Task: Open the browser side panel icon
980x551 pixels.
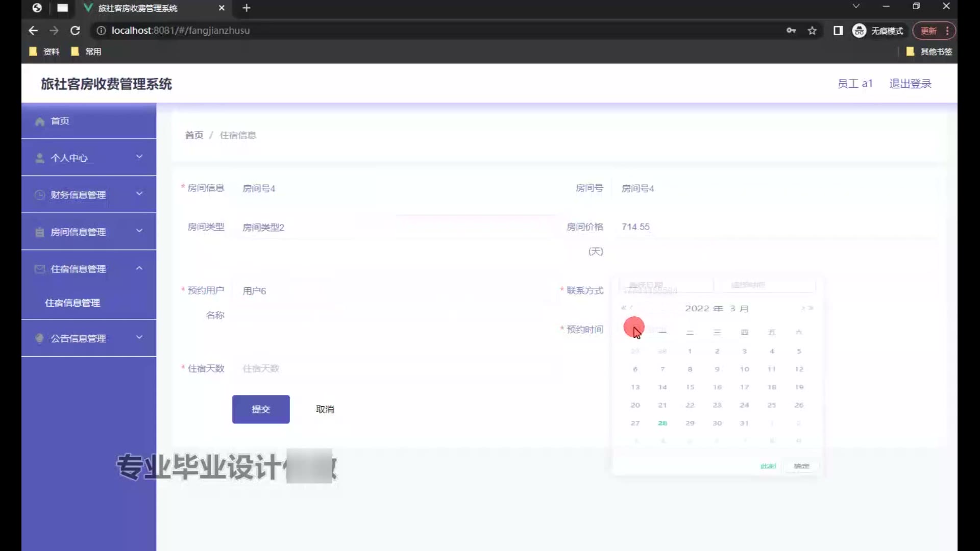Action: pyautogui.click(x=838, y=31)
